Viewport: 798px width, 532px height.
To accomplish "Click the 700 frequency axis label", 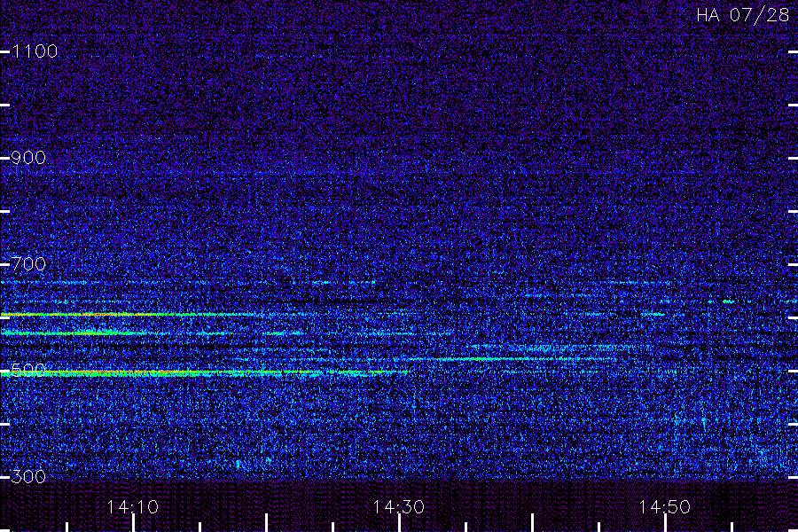I will pos(28,264).
